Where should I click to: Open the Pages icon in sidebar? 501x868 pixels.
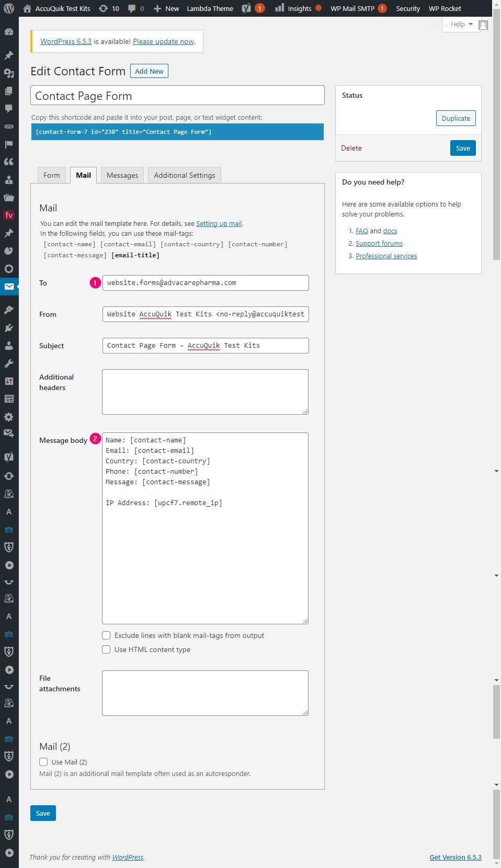9,90
